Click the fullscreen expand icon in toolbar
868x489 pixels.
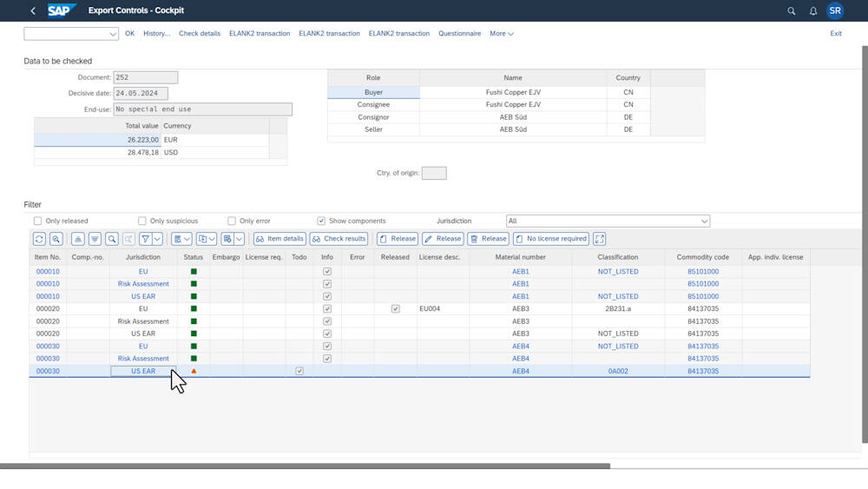(x=599, y=239)
